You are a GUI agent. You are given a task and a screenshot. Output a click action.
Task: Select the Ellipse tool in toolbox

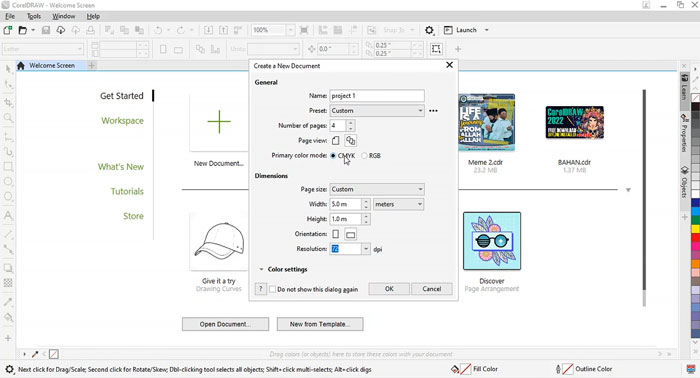(8, 182)
